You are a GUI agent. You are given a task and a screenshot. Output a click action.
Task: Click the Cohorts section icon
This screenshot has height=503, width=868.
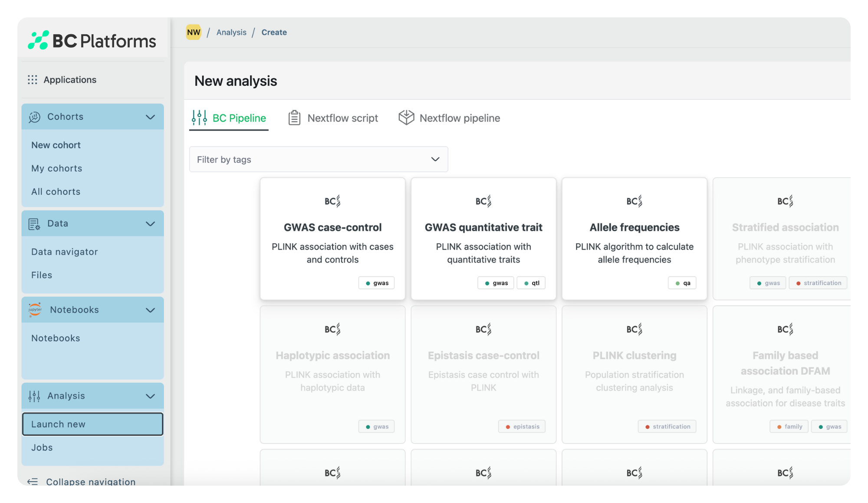pos(34,117)
